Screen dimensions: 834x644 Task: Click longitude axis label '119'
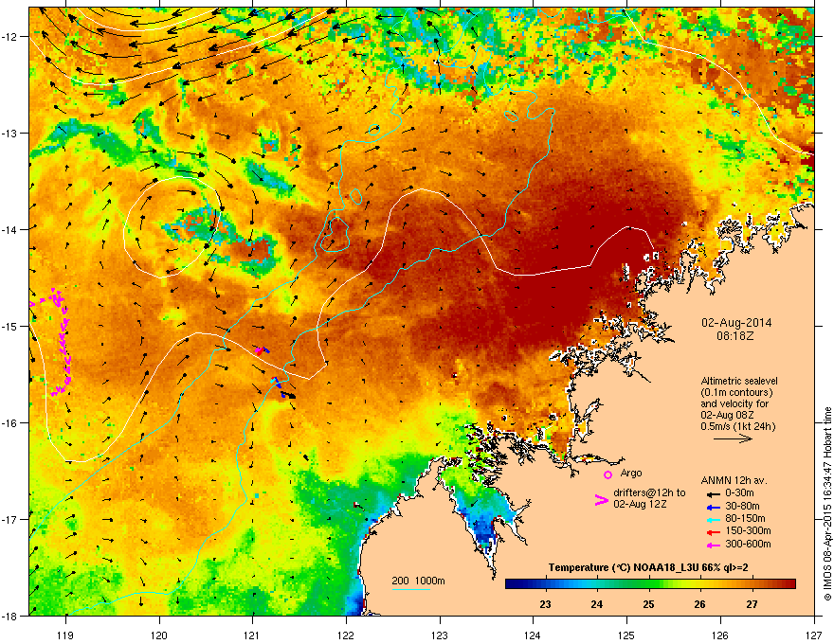point(65,635)
